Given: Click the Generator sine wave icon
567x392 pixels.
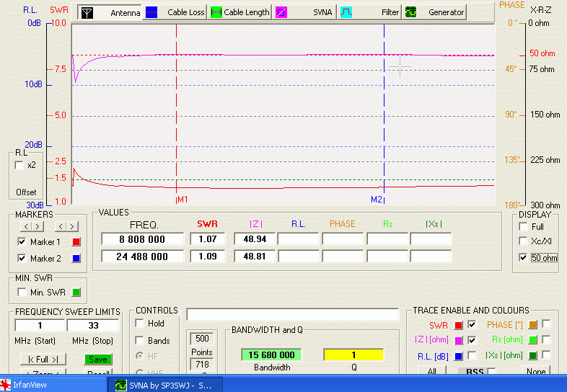Looking at the screenshot, I should click(x=410, y=12).
